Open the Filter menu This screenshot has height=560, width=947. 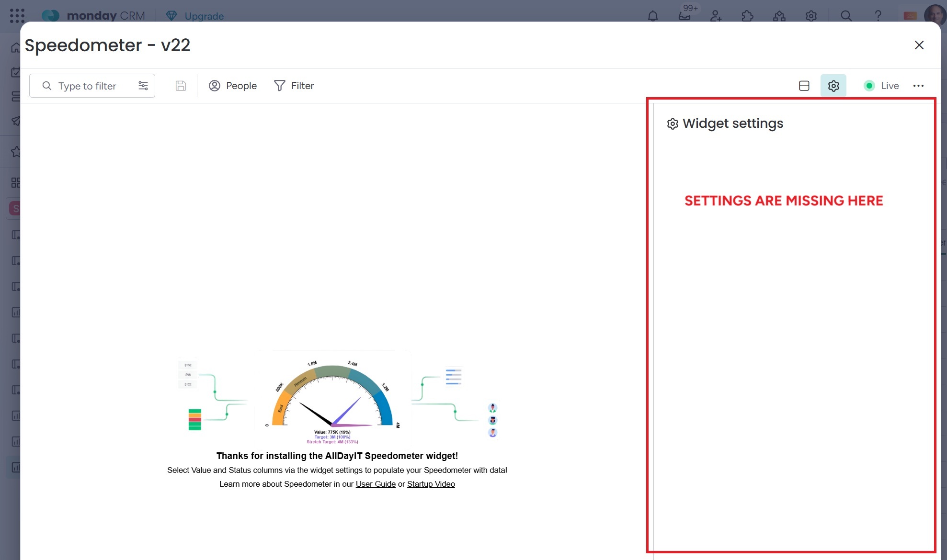coord(294,86)
